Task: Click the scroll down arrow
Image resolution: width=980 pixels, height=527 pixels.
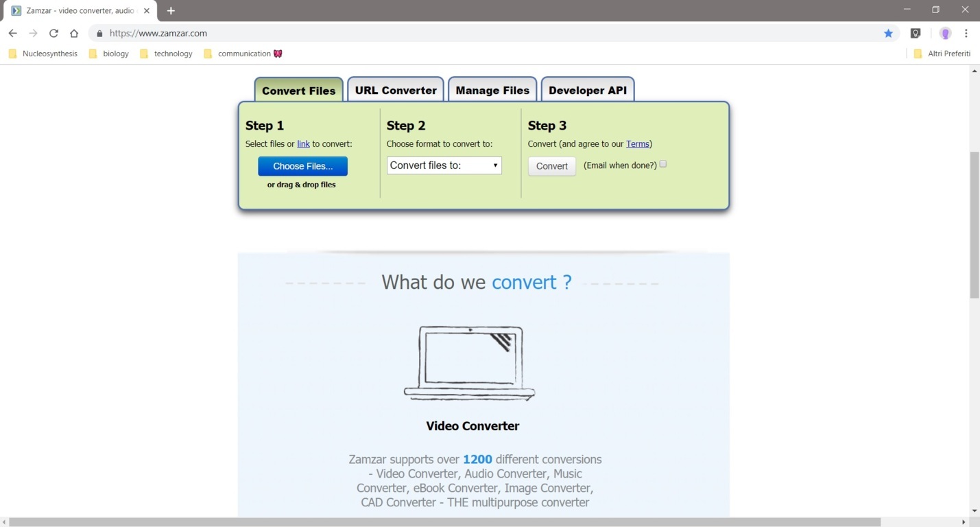Action: (975, 511)
